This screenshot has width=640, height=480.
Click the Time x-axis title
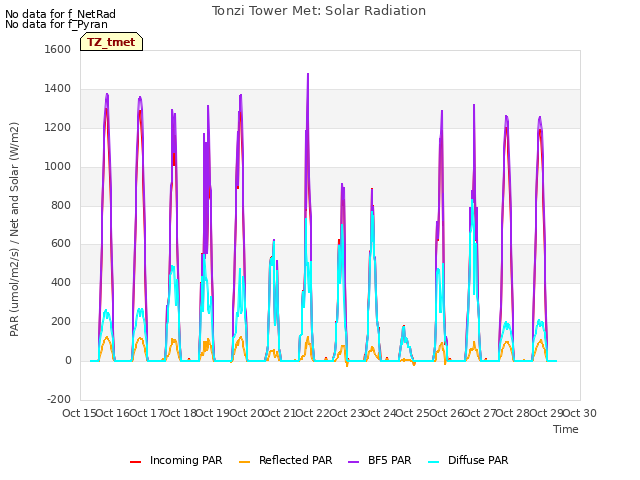[x=566, y=429]
